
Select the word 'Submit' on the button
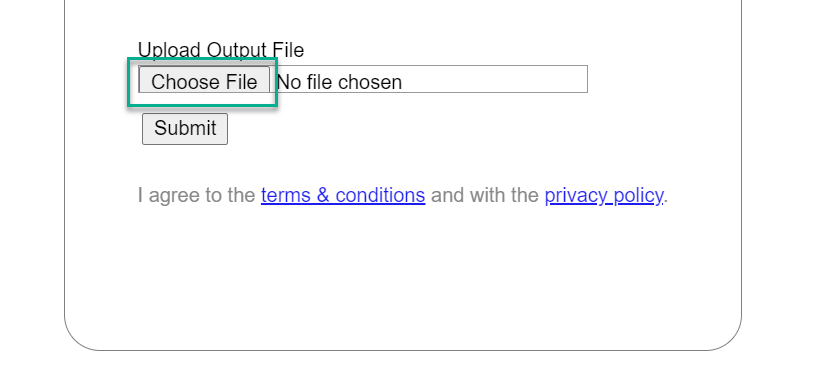(185, 128)
